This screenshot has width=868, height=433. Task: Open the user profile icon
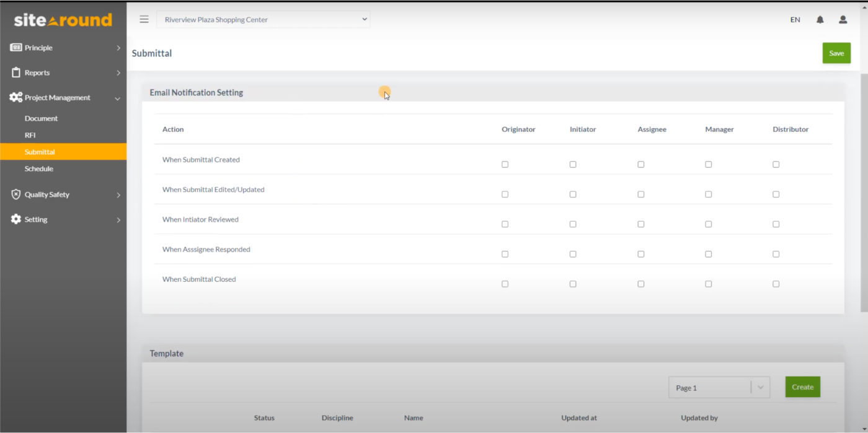[843, 19]
